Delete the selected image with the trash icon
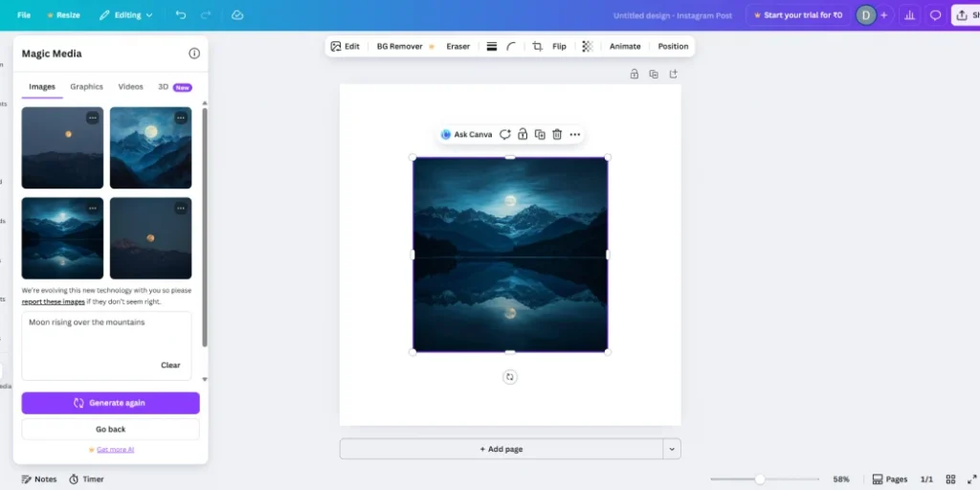This screenshot has height=490, width=980. (558, 134)
